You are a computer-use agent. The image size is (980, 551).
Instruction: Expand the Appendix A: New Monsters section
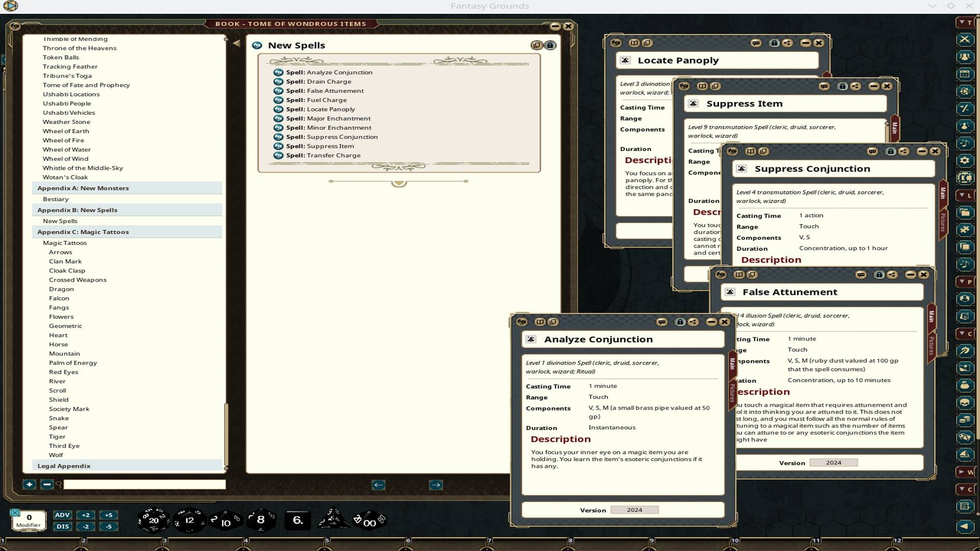(82, 188)
